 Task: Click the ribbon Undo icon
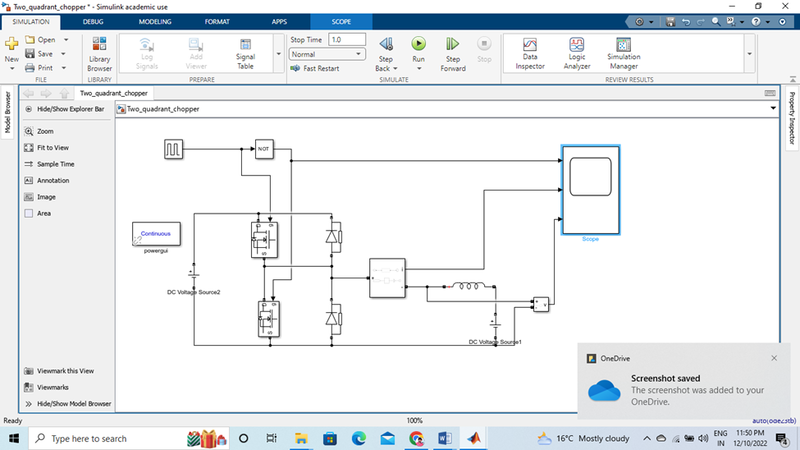[x=686, y=22]
